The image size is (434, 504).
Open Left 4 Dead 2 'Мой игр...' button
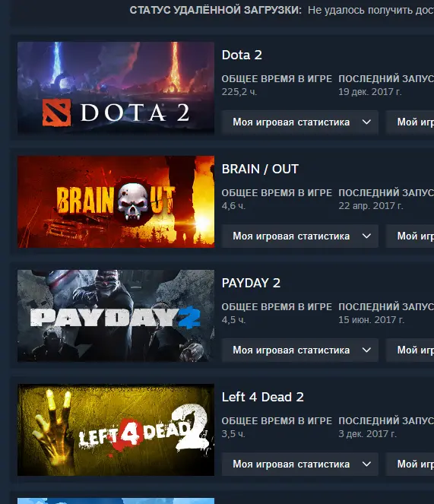point(410,464)
